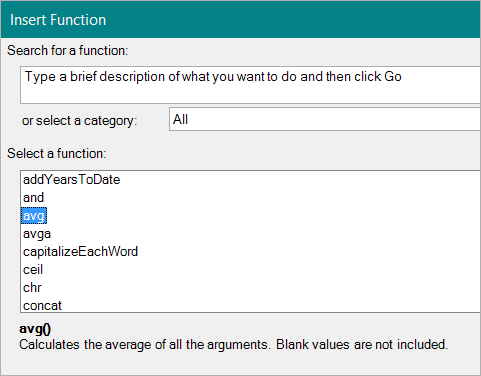Click the avg description text below the list
Image resolution: width=481 pixels, height=376 pixels.
coord(233,345)
